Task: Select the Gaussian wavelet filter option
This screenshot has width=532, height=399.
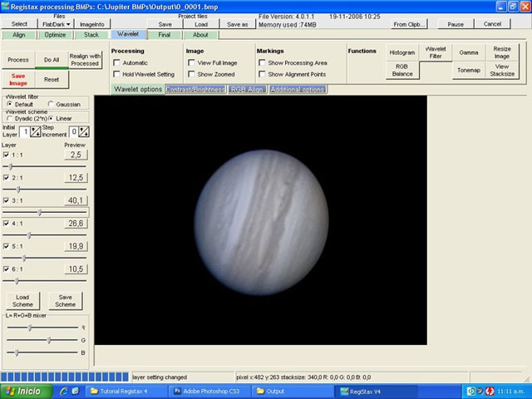Action: click(x=51, y=104)
